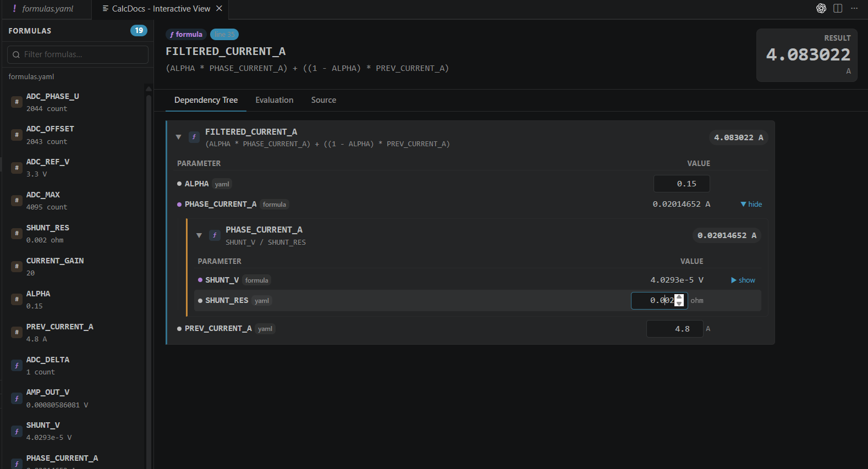Click the RESULT value 4.083022 card
This screenshot has width=868, height=469.
807,55
